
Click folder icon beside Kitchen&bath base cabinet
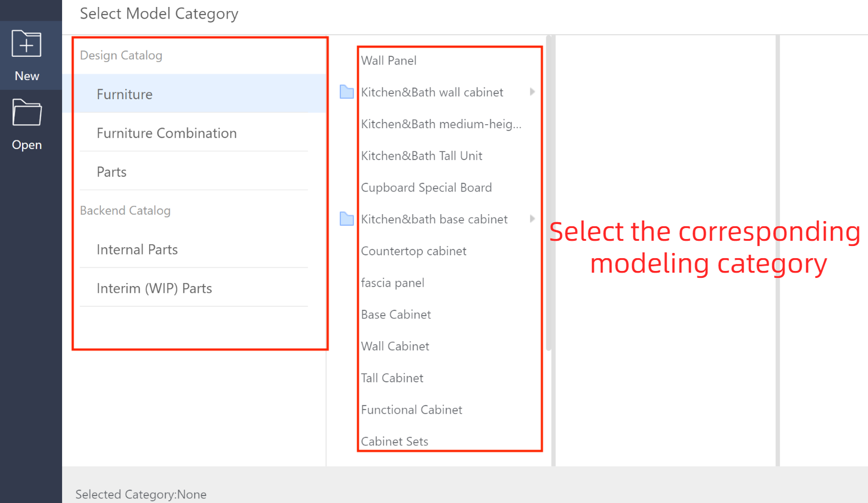click(x=347, y=219)
